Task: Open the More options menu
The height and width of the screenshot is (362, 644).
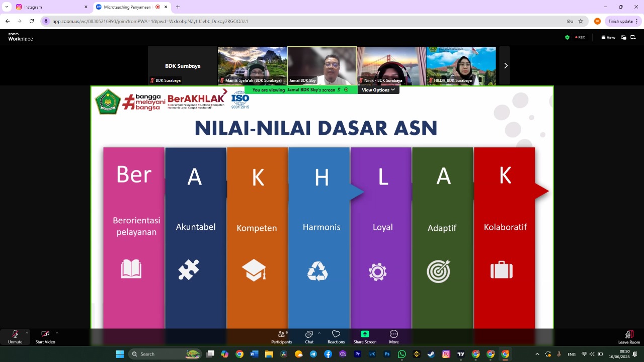Action: (394, 336)
